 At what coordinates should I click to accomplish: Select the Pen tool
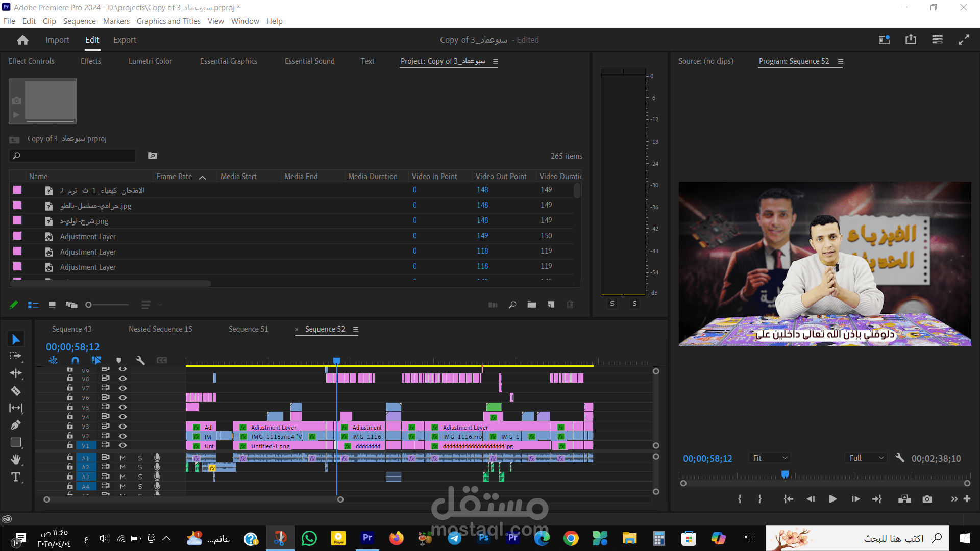(16, 425)
